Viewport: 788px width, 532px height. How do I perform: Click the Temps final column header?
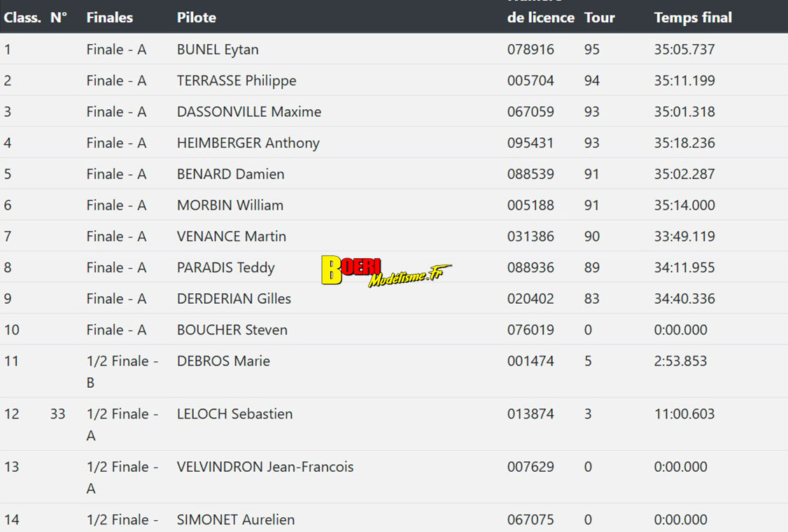692,17
